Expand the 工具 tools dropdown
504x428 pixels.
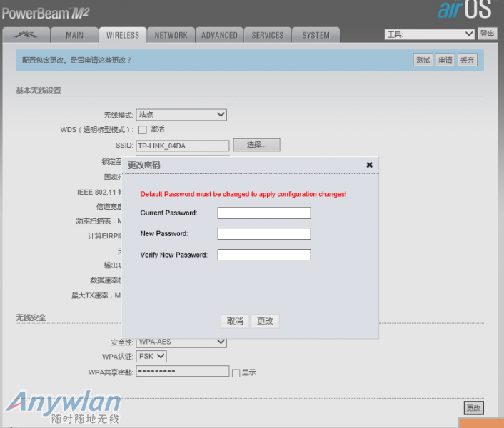coord(430,34)
